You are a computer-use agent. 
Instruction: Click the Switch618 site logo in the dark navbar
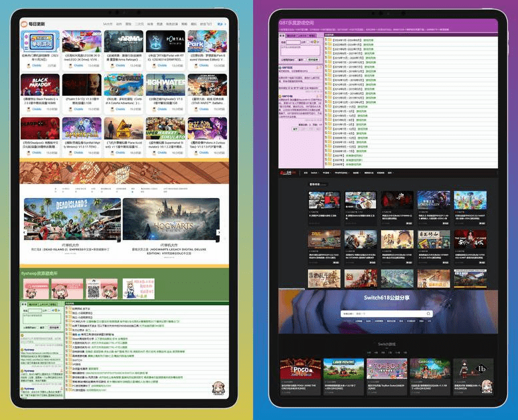(x=286, y=172)
